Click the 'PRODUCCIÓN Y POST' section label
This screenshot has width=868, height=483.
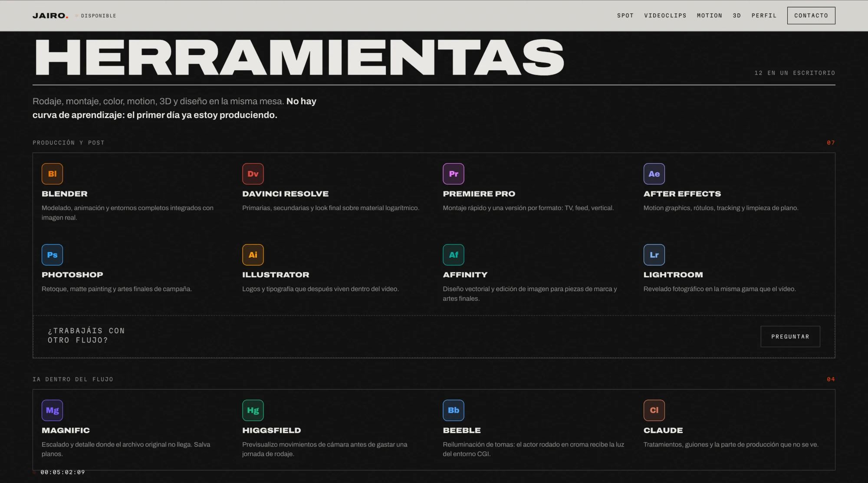pos(69,142)
